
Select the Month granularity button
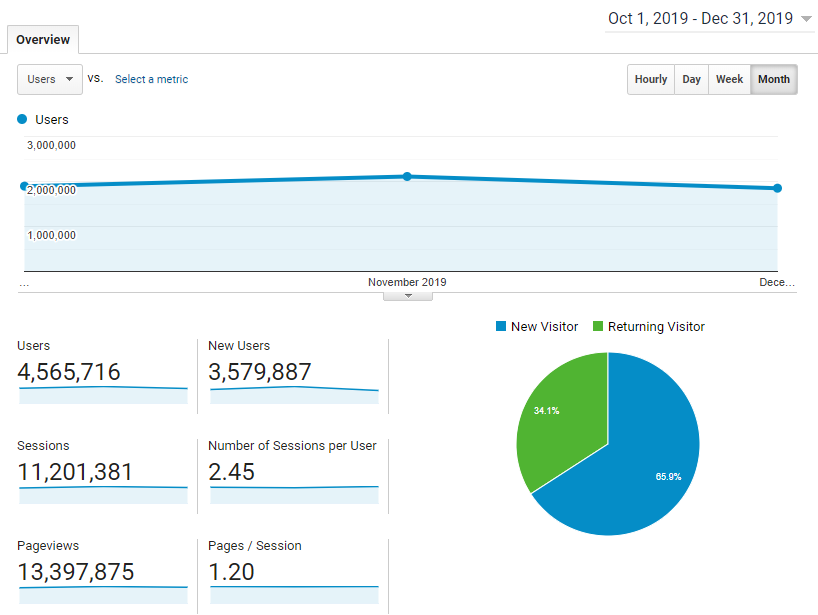pos(774,79)
